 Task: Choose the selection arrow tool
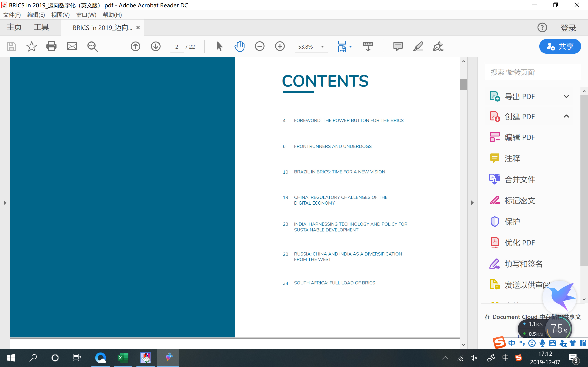[219, 46]
